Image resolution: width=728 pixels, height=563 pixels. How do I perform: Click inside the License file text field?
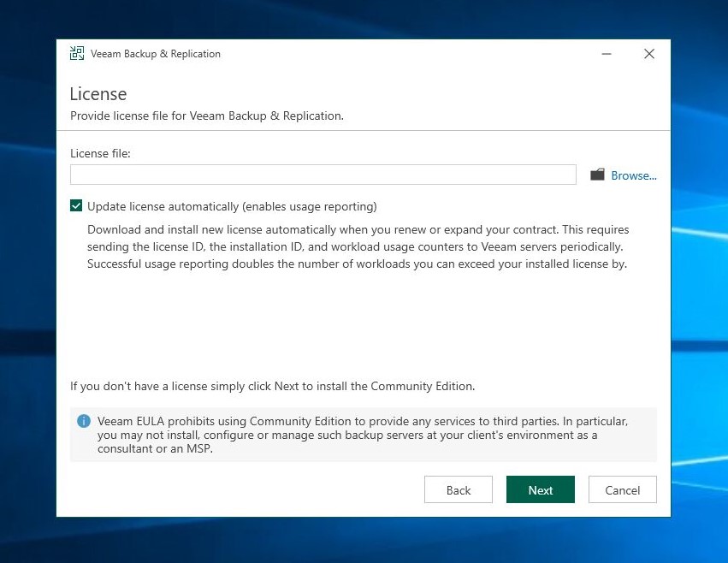323,175
